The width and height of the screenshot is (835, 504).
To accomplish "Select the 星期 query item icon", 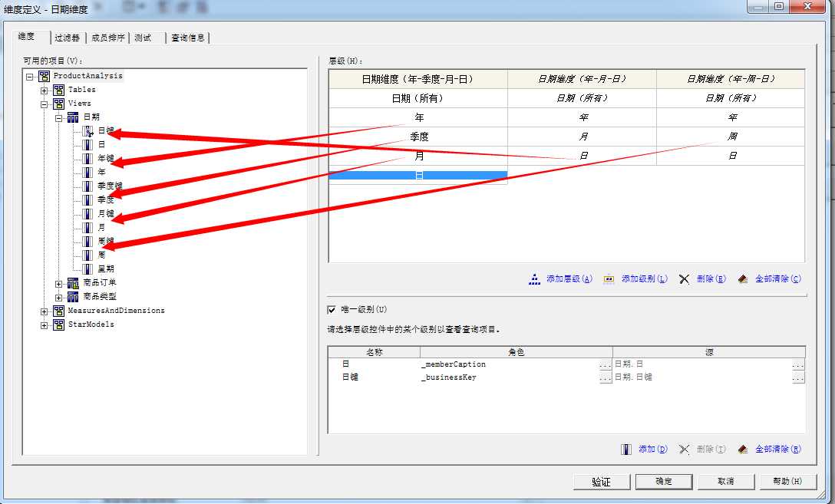I will tap(87, 269).
